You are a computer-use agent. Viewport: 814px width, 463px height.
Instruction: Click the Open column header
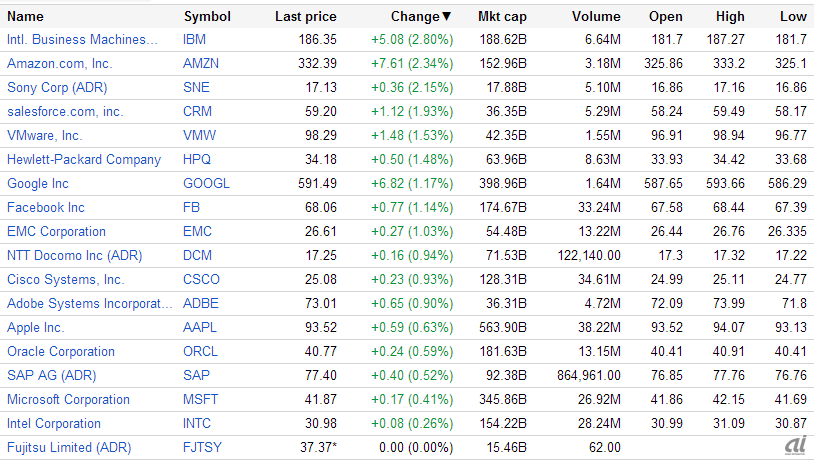666,16
